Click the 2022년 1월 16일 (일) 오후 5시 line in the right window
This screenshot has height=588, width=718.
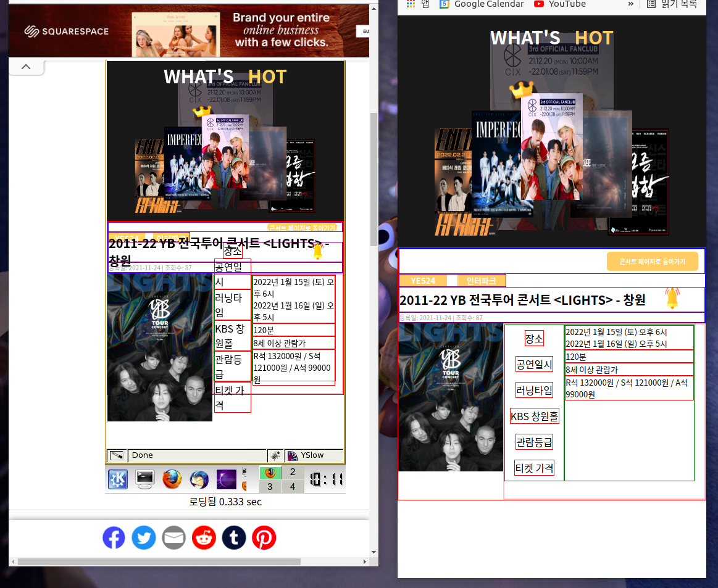[616, 344]
